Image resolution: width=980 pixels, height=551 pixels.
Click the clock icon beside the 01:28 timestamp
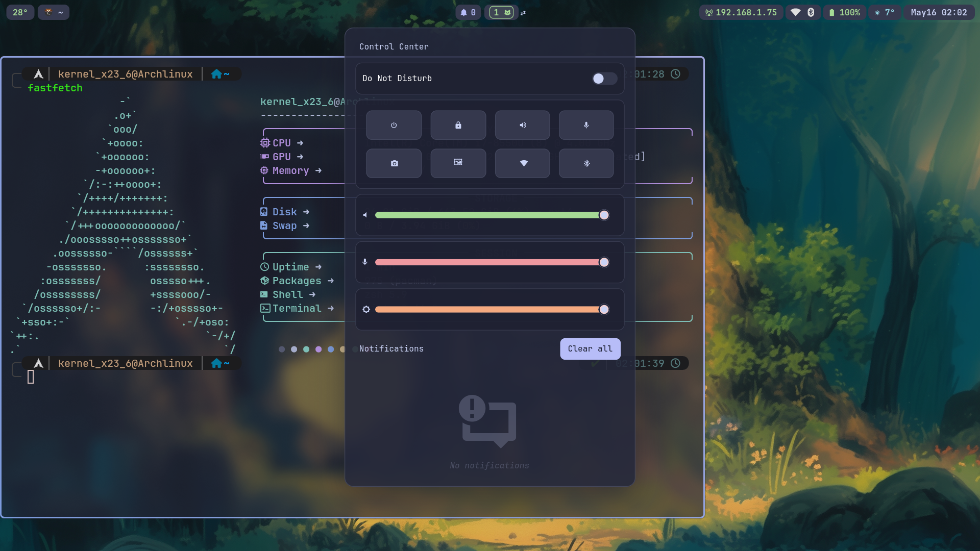[x=675, y=74]
